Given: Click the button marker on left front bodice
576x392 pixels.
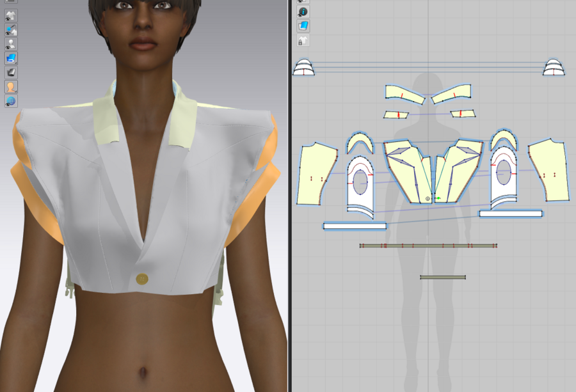Looking at the screenshot, I should 428,199.
